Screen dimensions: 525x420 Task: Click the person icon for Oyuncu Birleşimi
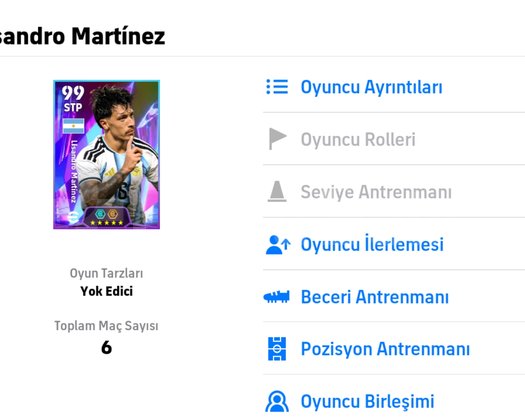(277, 401)
